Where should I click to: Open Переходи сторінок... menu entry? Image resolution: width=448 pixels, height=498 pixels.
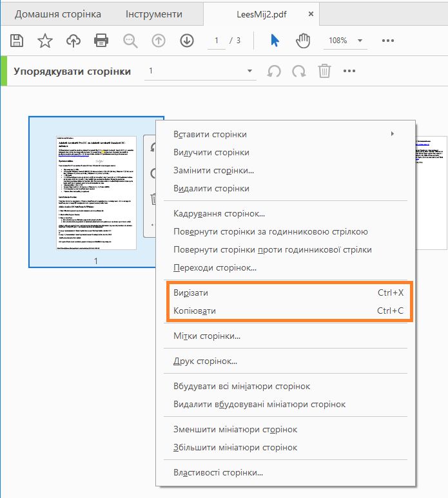(286, 268)
